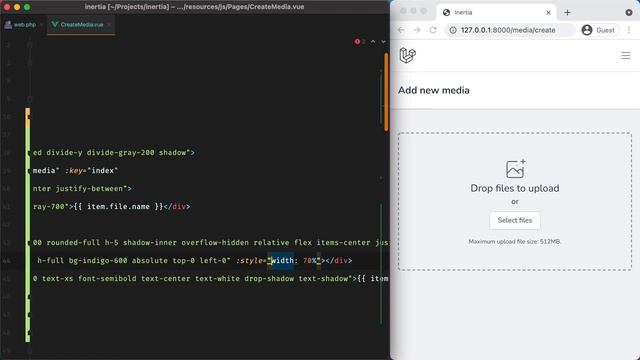Image resolution: width=640 pixels, height=360 pixels.
Task: Open the Guest profile button
Action: [x=599, y=30]
